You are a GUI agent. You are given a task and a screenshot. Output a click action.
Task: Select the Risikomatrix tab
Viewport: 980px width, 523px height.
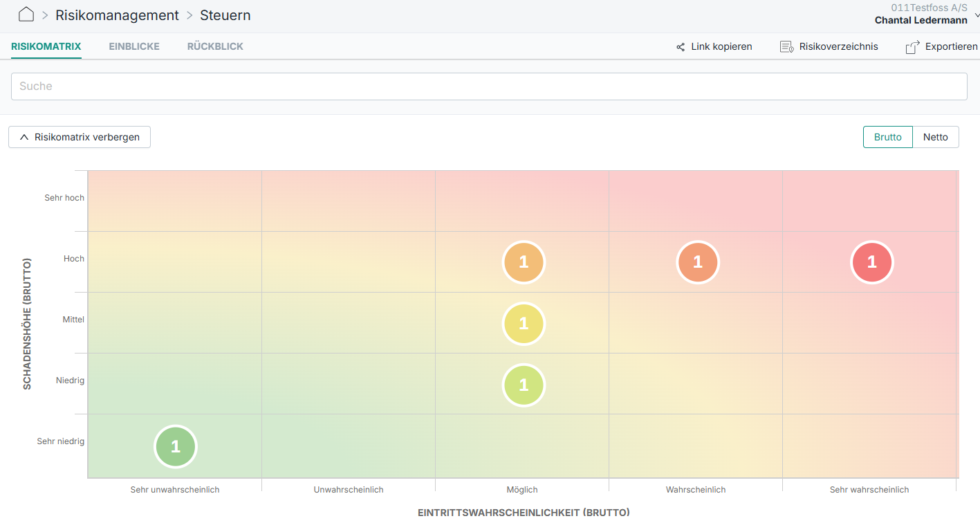coord(46,46)
